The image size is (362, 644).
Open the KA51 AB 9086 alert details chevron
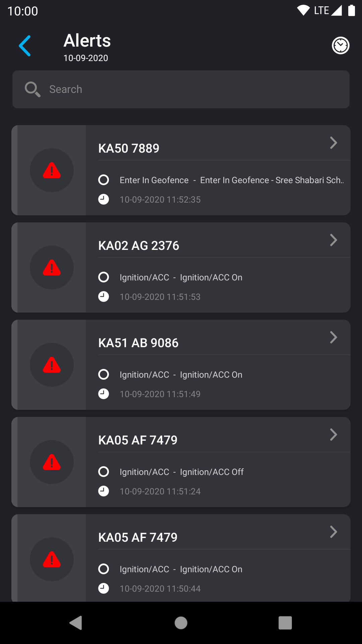[334, 337]
